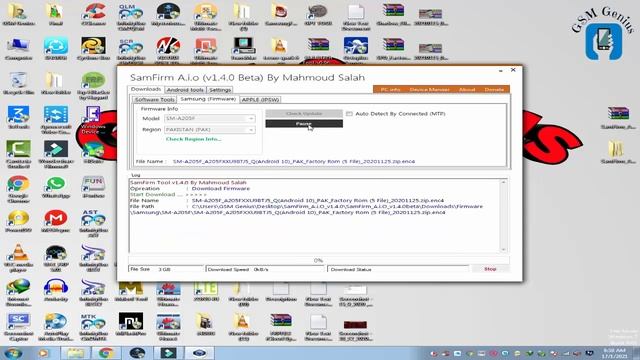Click the File Size 3 GB field
Viewport: 640px width, 360px height.
coord(166,269)
